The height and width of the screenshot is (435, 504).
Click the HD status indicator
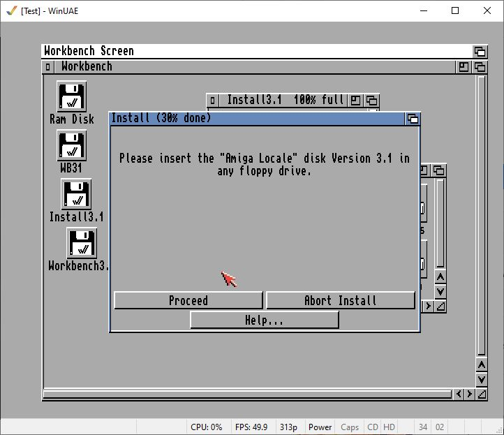tap(389, 427)
